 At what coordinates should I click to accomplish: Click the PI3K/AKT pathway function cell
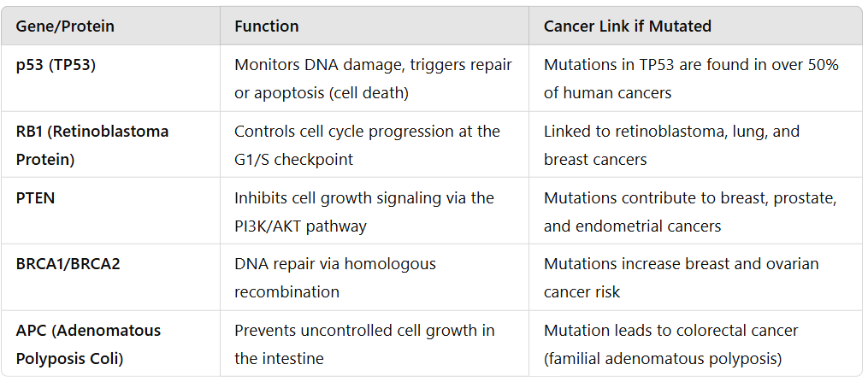click(364, 212)
